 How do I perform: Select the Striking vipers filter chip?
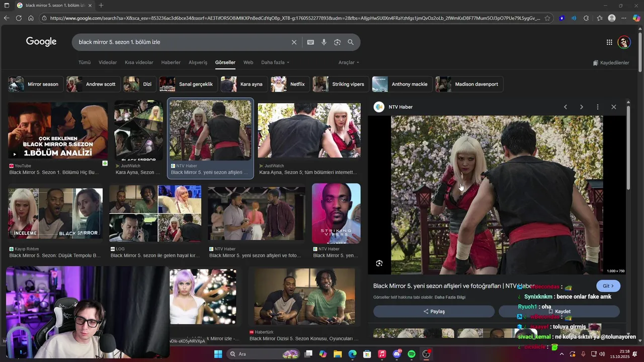(x=341, y=84)
